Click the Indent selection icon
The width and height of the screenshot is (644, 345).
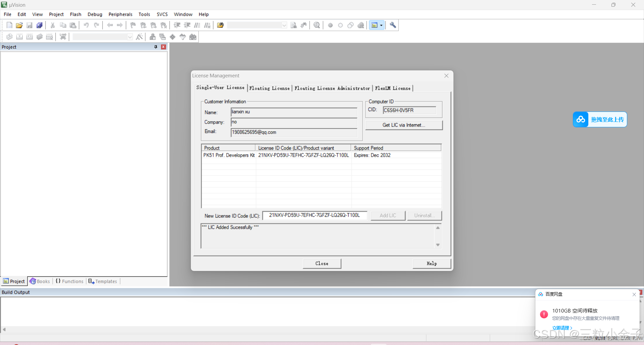pyautogui.click(x=177, y=25)
